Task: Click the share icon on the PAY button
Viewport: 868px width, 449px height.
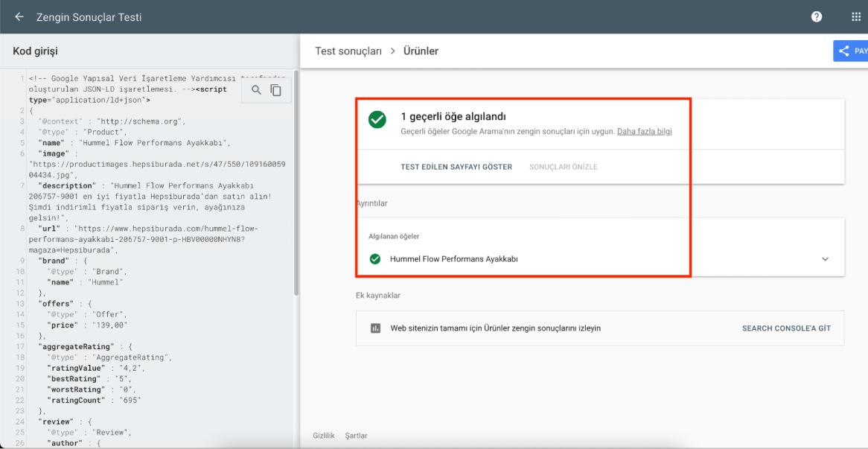Action: point(843,51)
